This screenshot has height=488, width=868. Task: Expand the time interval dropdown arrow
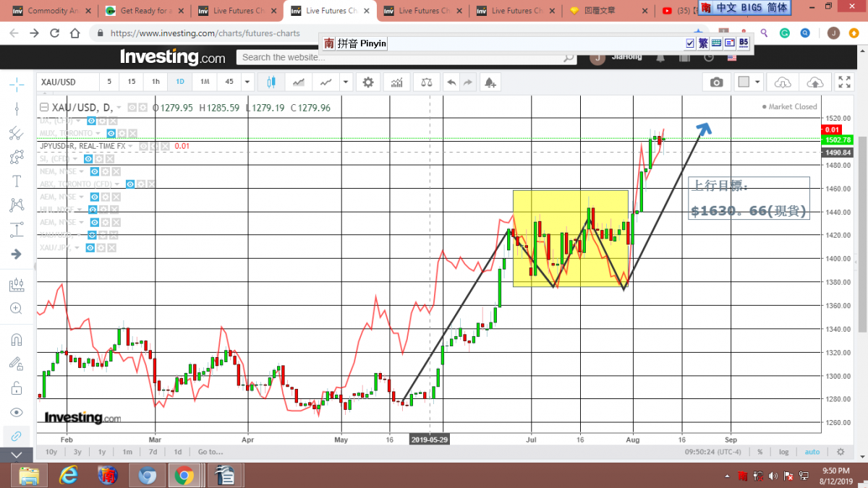click(247, 82)
